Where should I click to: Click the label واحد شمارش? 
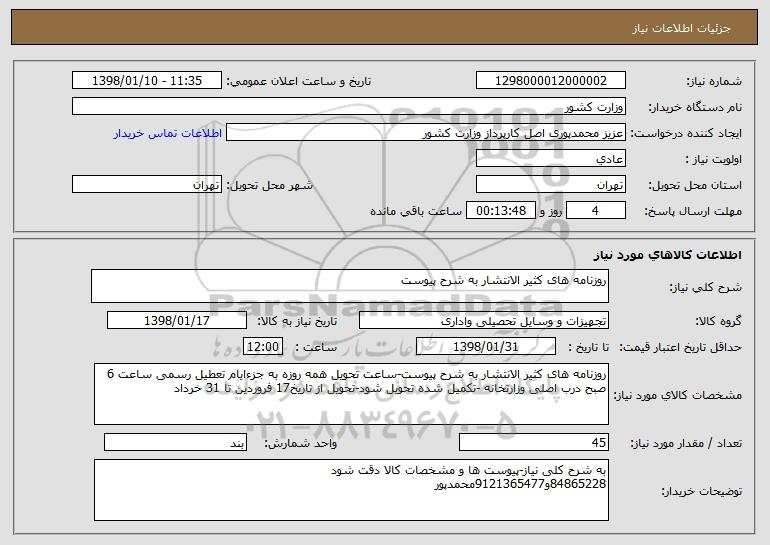pyautogui.click(x=301, y=443)
